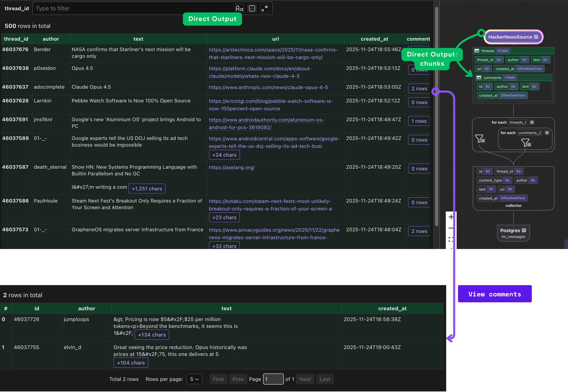The image size is (568, 392).
Task: Open the claude-opus-4-5 anthropic.com link
Action: [268, 87]
